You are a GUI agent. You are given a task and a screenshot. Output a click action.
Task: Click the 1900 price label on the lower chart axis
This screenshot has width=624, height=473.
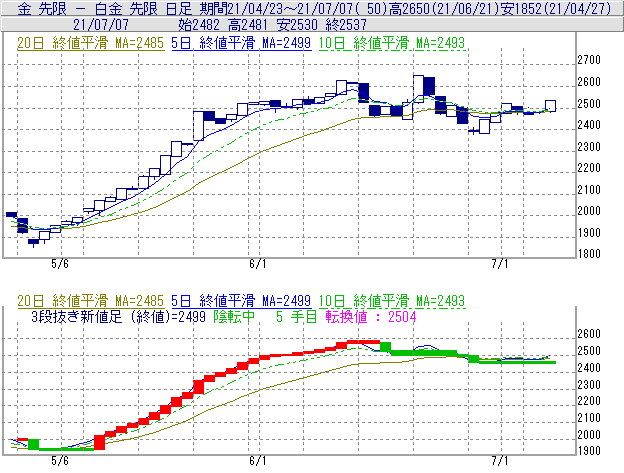coord(589,451)
